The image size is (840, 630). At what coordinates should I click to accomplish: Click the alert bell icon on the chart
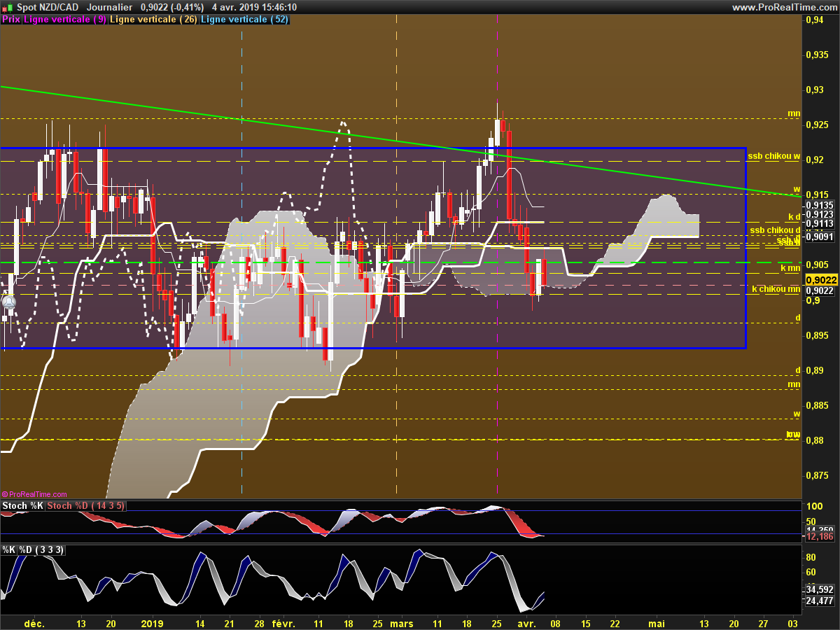[x=9, y=302]
